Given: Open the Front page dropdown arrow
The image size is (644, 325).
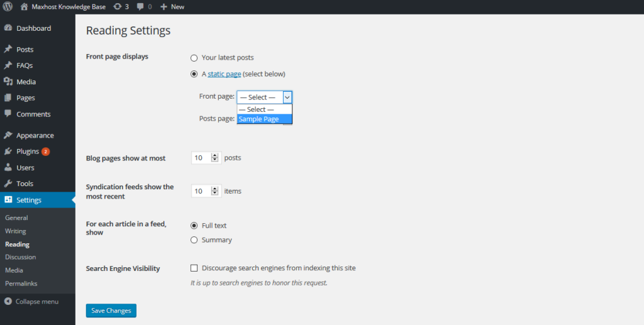Looking at the screenshot, I should pyautogui.click(x=287, y=97).
